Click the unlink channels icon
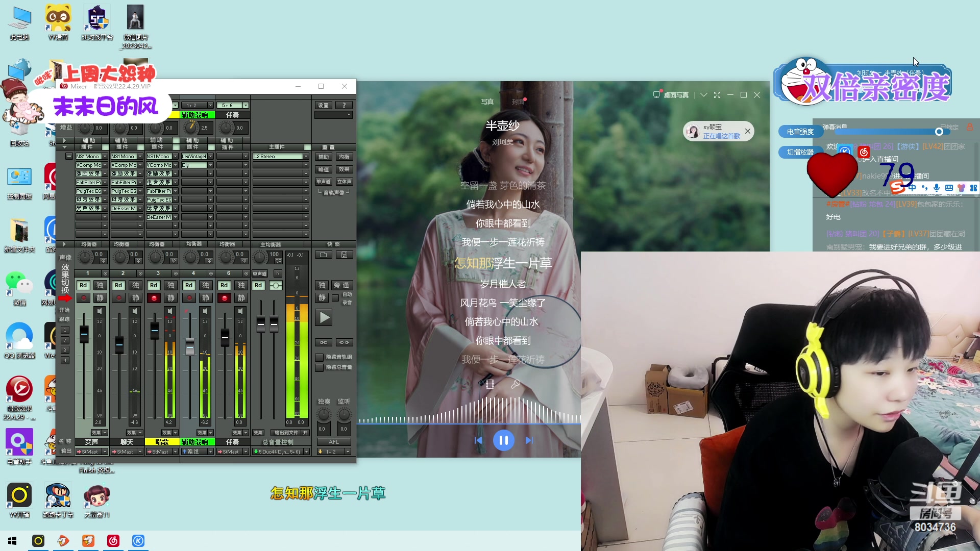 [x=344, y=342]
